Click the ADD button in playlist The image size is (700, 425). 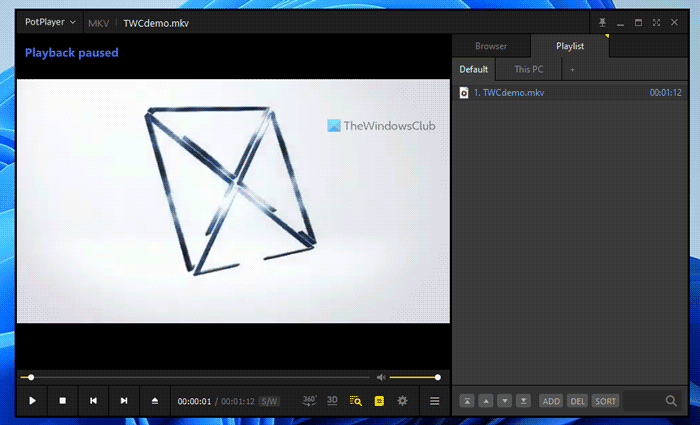point(551,401)
